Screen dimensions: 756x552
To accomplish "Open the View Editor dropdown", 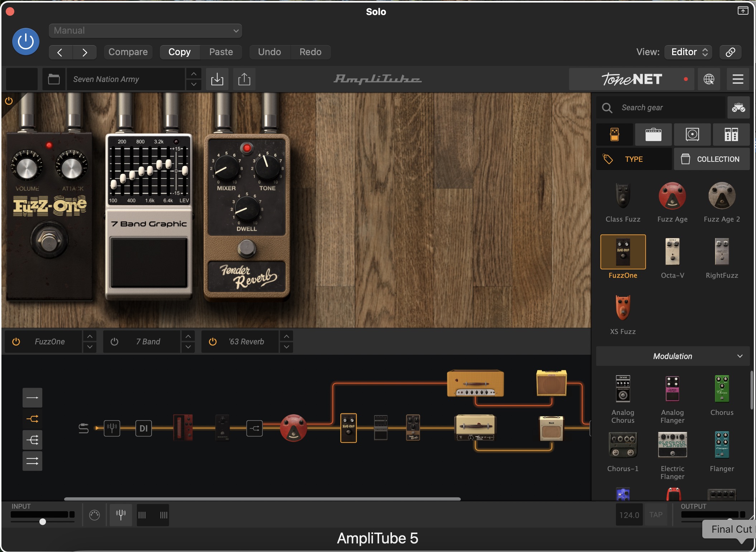I will click(x=688, y=52).
